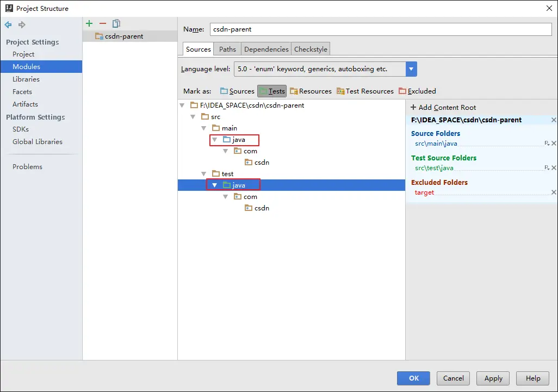Select the main folder in the tree

point(225,128)
